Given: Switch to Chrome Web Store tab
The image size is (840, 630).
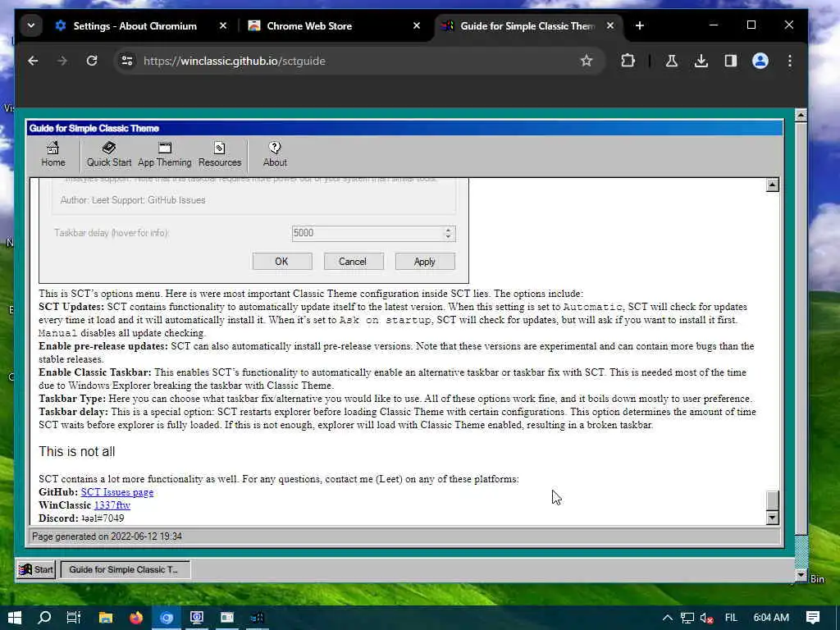Looking at the screenshot, I should click(309, 25).
